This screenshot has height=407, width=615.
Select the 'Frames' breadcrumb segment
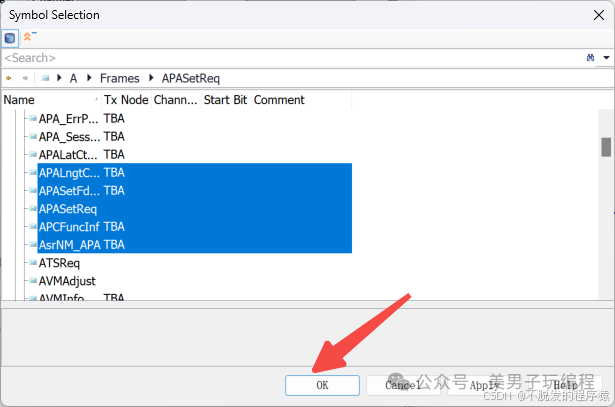coord(120,78)
